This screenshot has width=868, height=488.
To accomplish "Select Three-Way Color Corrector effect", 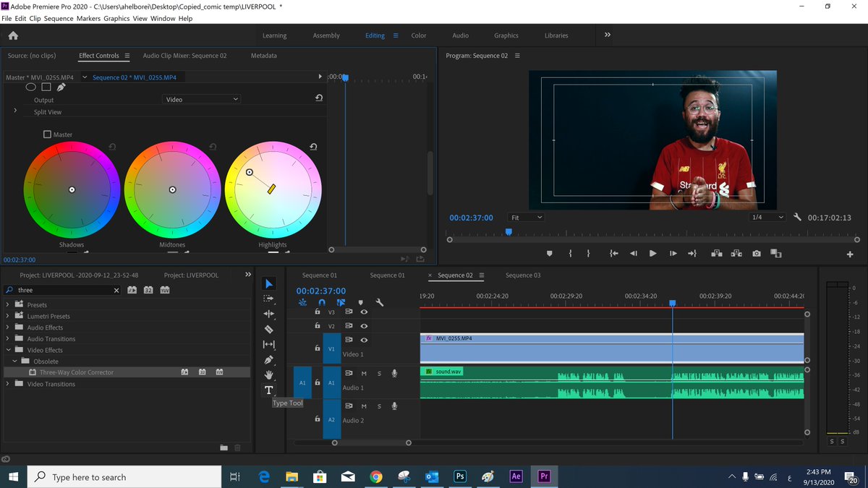I will [76, 372].
